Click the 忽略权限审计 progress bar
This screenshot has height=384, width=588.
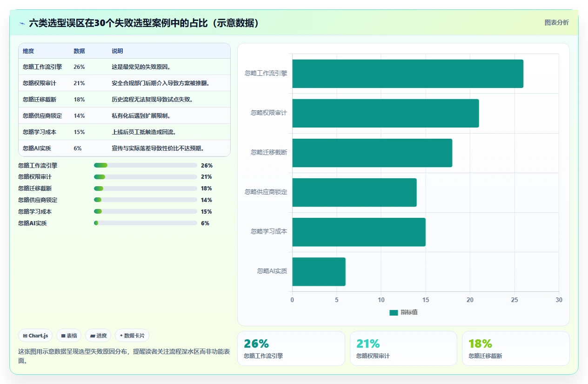point(146,177)
